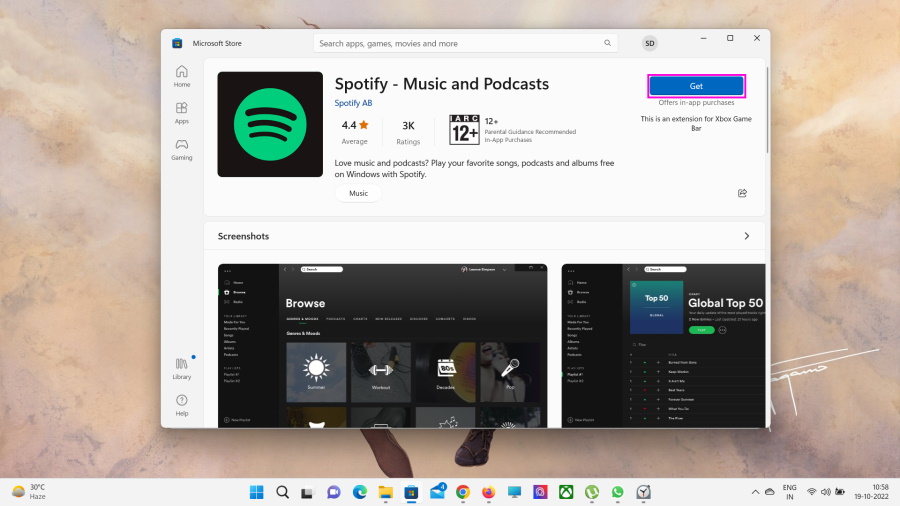Open the Gaming section in sidebar
Viewport: 900px width, 506px height.
coord(182,149)
